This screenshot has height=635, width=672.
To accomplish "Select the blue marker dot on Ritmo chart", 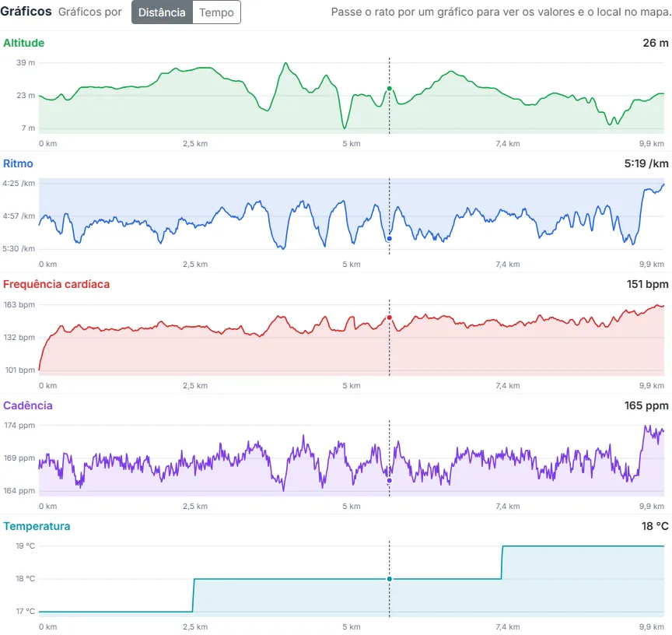I will (389, 238).
